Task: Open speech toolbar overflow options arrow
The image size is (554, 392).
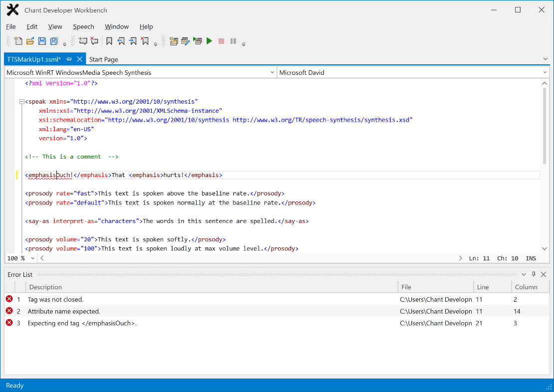Action: point(244,44)
